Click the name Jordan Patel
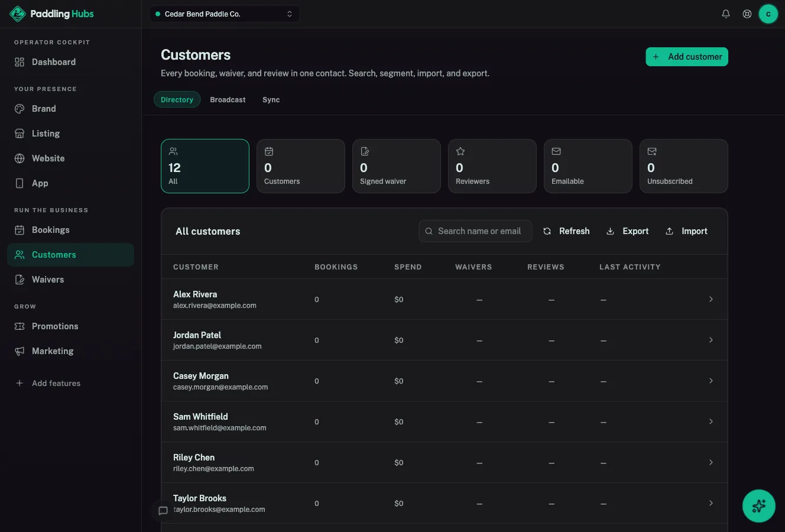This screenshot has height=532, width=785. pyautogui.click(x=197, y=335)
